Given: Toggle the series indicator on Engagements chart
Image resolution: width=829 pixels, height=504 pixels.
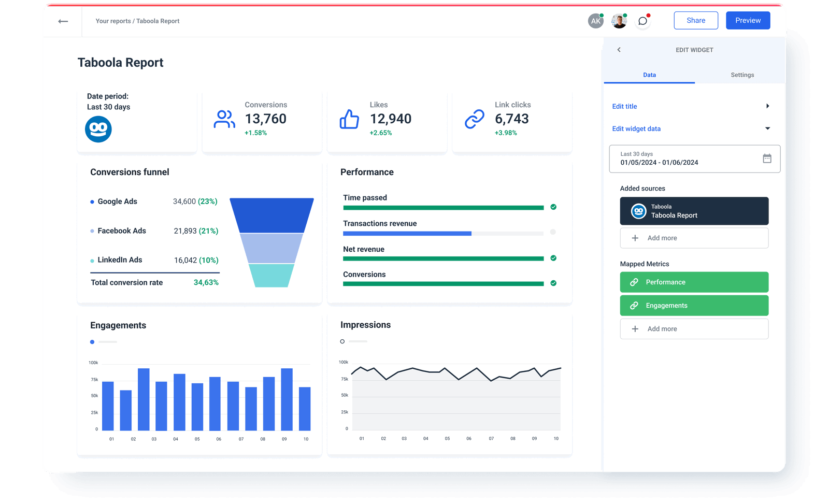Looking at the screenshot, I should tap(92, 342).
